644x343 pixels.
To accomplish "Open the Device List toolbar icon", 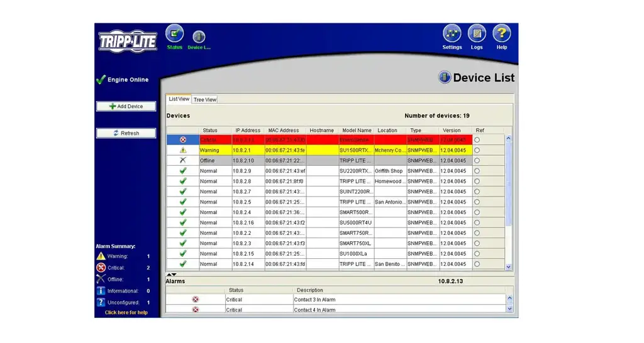I will coord(199,37).
